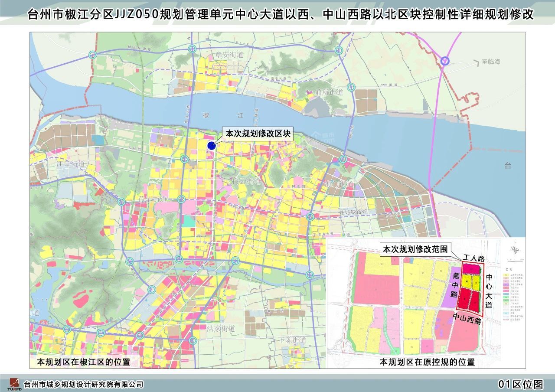Click the 本规划区在原控规的位置 inset caption
The image size is (555, 392).
click(427, 362)
